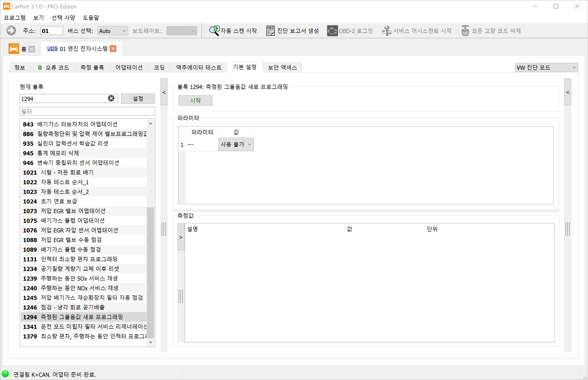Click the go arrow icon next to address
This screenshot has height=380, width=588.
click(x=11, y=31)
